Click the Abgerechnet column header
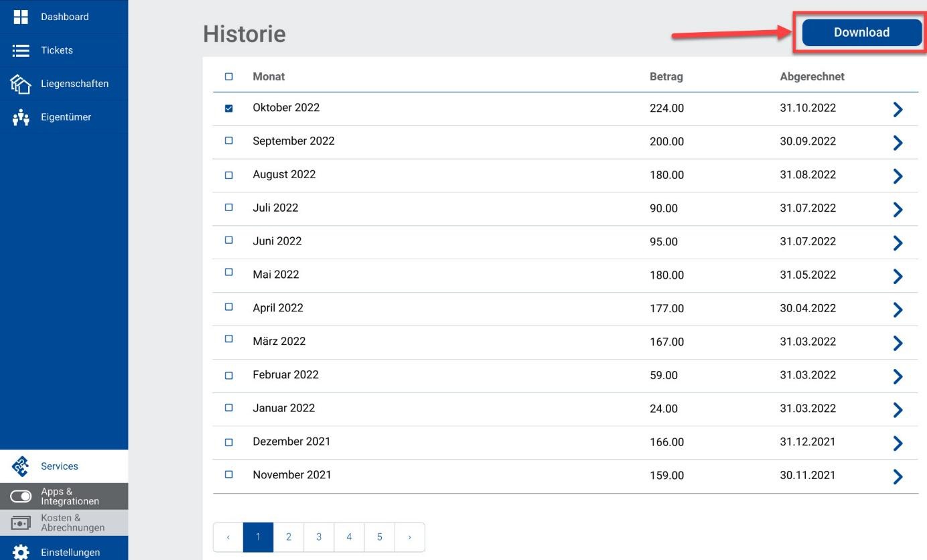The height and width of the screenshot is (560, 927). (x=812, y=76)
